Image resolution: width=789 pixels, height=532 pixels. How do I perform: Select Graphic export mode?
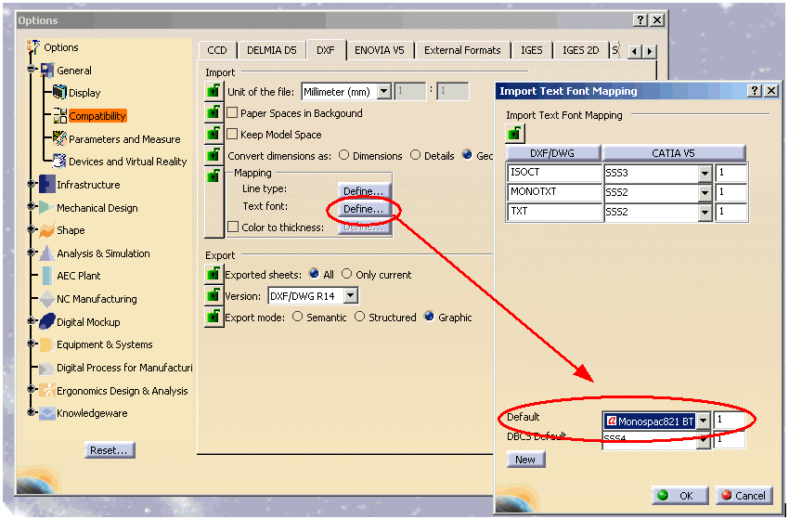click(429, 317)
